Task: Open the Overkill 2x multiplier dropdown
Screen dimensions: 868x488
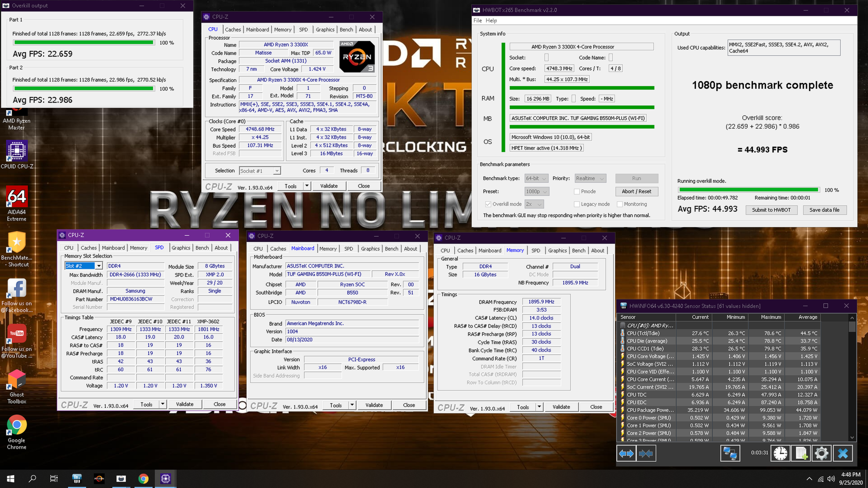Action: (534, 204)
